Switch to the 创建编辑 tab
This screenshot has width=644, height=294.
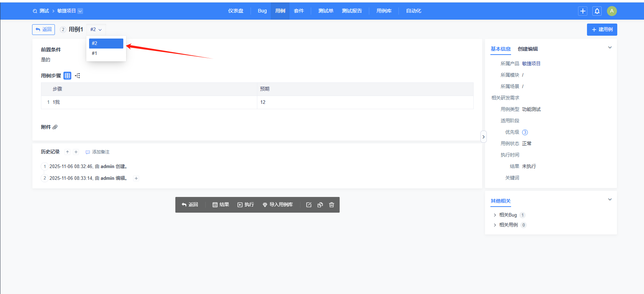[x=528, y=49]
